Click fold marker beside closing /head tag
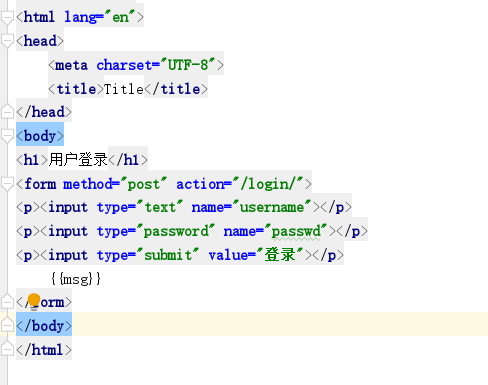 coord(7,111)
